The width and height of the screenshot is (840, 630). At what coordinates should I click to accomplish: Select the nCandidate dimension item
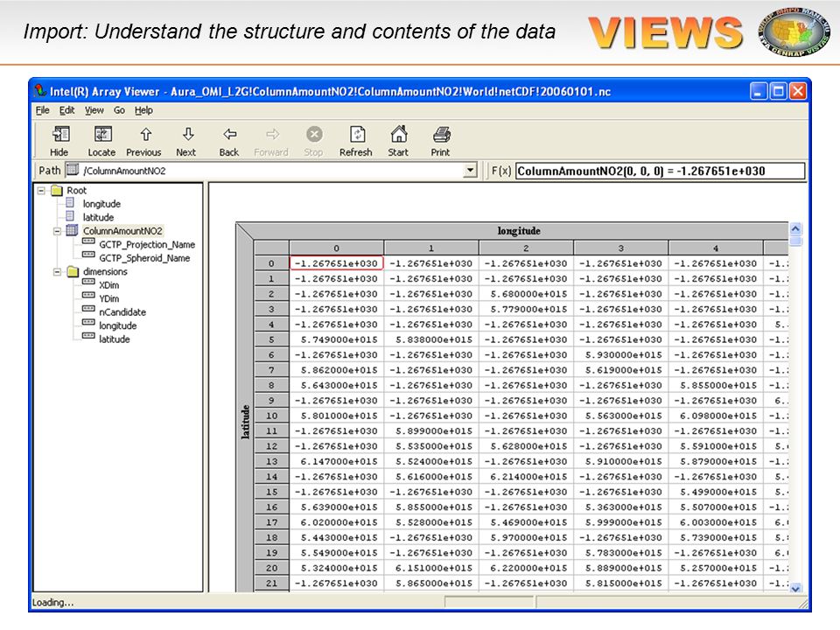coord(122,311)
